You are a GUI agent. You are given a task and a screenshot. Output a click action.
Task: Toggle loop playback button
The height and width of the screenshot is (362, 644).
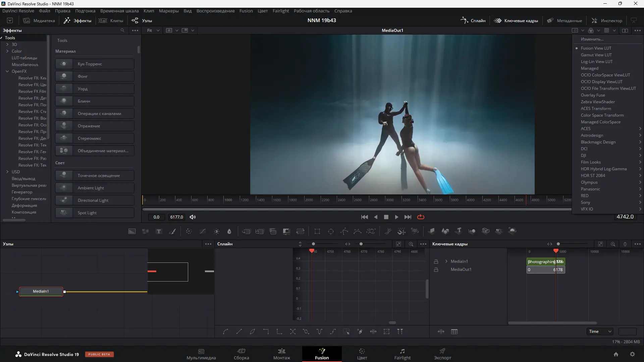tap(421, 217)
